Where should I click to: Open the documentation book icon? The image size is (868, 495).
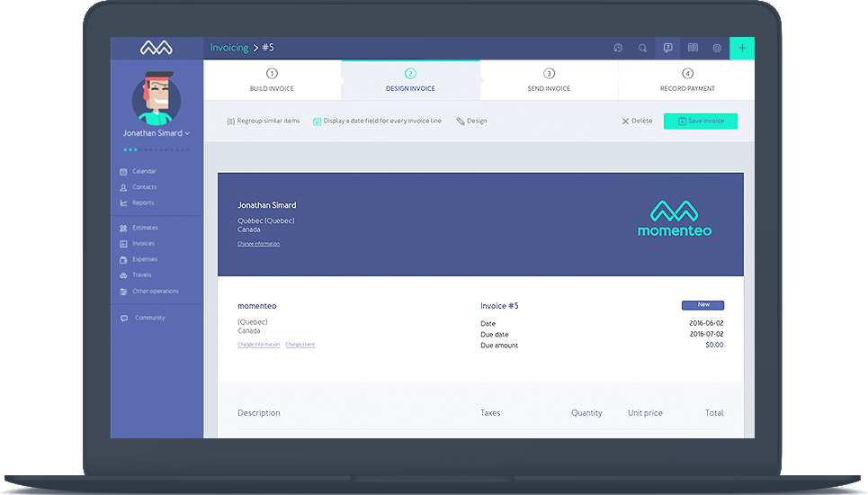tap(693, 49)
